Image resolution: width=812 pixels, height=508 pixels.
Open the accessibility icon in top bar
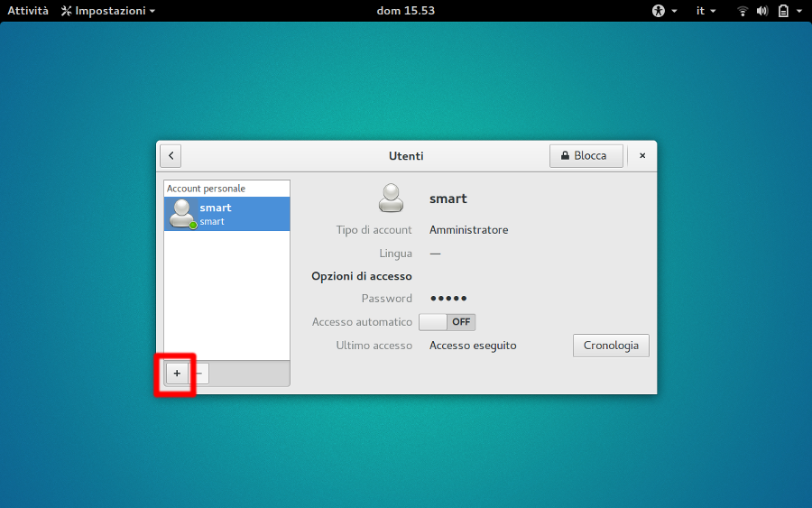pyautogui.click(x=658, y=11)
